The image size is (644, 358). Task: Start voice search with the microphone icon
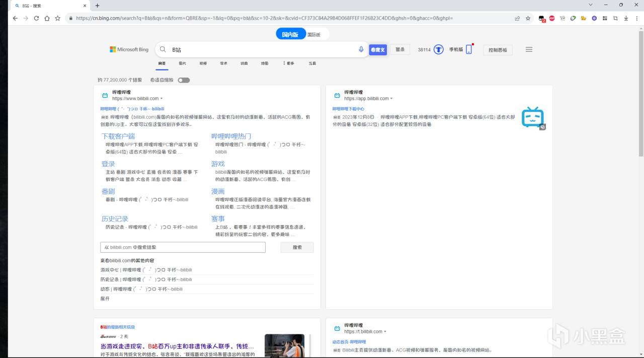point(361,49)
